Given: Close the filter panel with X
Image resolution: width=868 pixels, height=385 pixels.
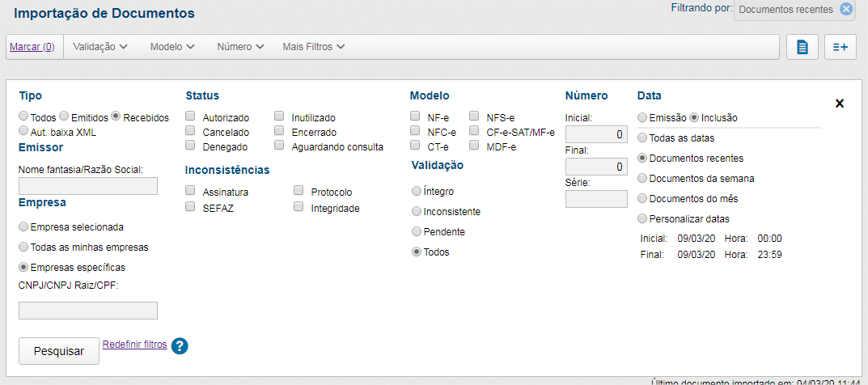Looking at the screenshot, I should (839, 104).
